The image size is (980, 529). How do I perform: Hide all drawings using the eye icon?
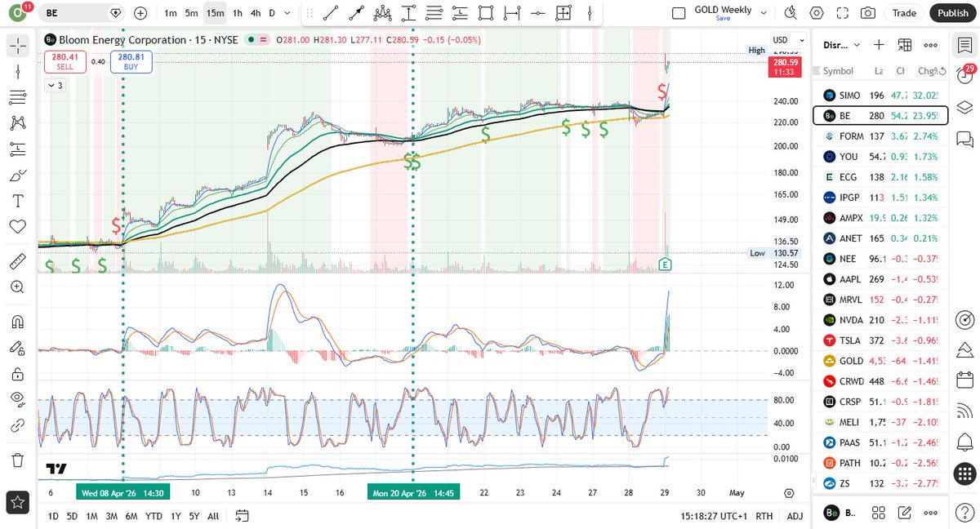click(x=17, y=399)
